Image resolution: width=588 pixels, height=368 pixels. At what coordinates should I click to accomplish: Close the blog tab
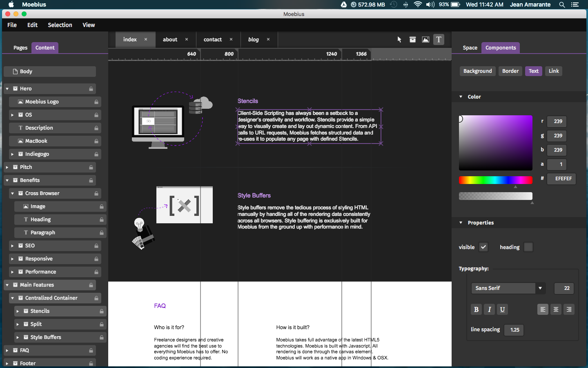268,40
